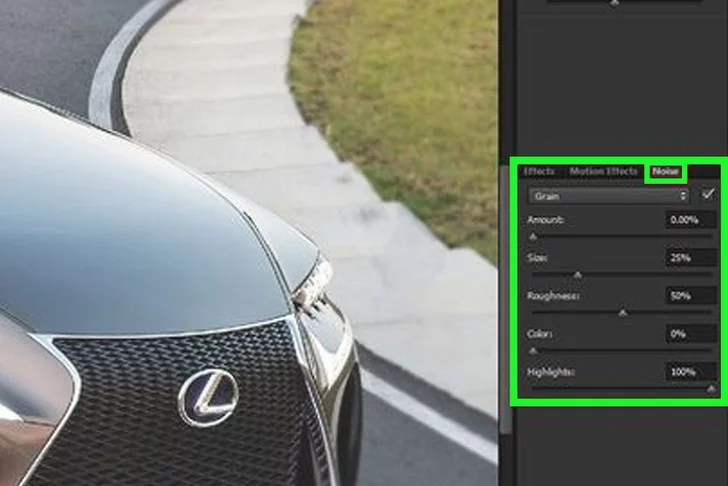Click the Amount value field showing 0.00%

pos(690,220)
